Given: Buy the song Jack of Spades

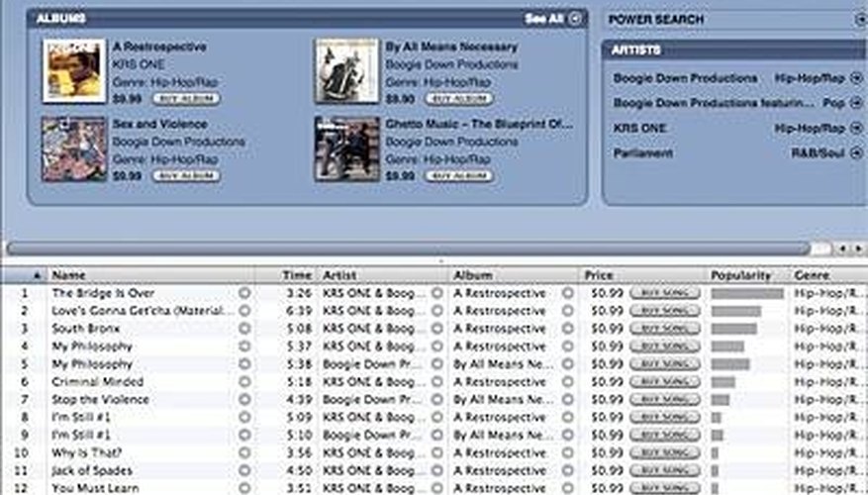Looking at the screenshot, I should coord(665,470).
